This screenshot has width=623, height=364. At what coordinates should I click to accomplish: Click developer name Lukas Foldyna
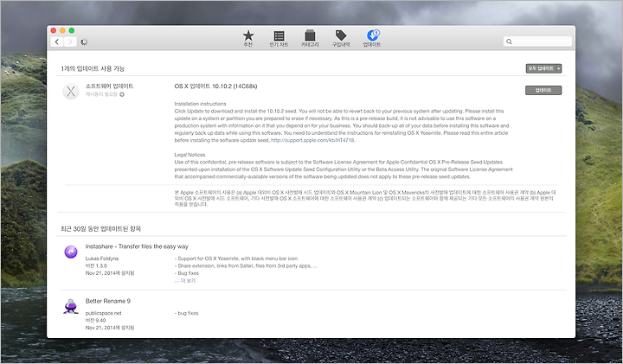point(102,259)
